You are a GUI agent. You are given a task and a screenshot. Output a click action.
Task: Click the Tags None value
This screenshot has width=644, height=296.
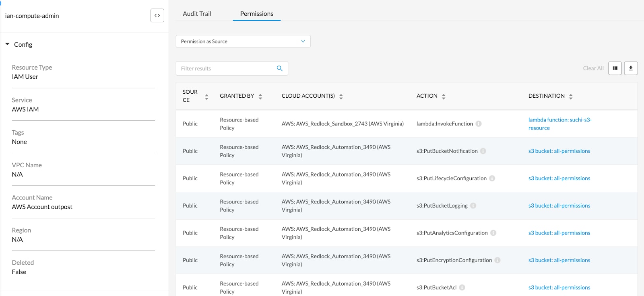point(19,142)
